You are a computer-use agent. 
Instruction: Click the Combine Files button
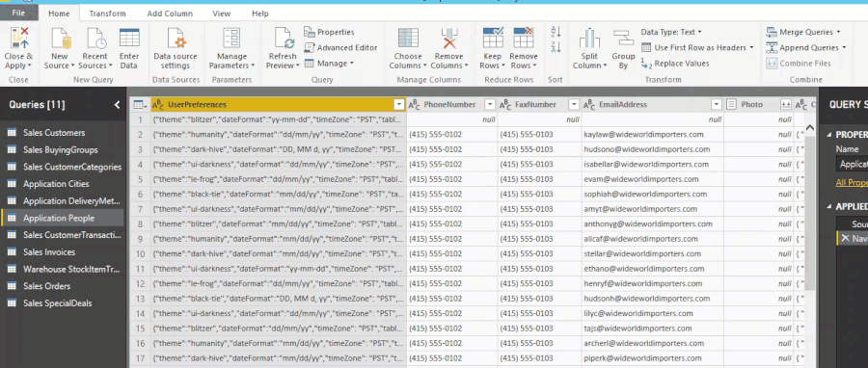click(x=799, y=64)
